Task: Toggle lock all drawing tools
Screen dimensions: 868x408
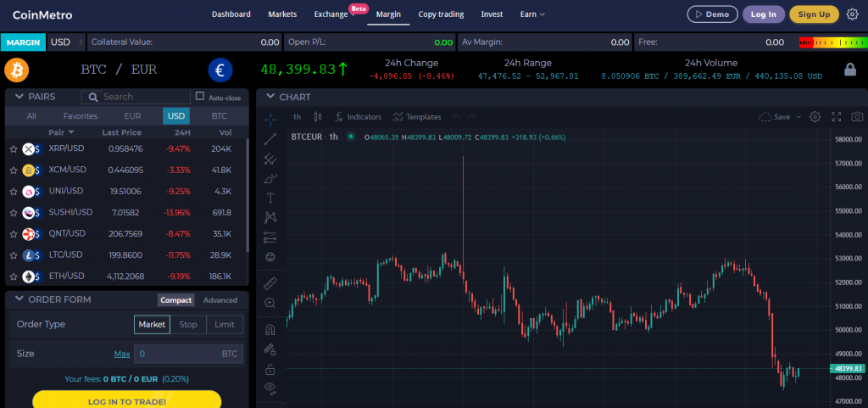Action: click(270, 369)
